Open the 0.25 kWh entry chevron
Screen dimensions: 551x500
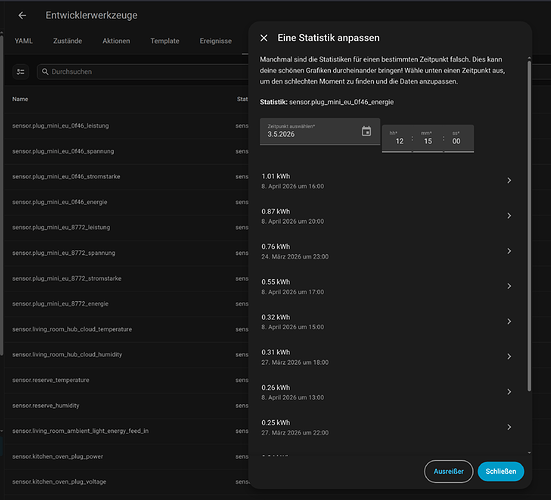pos(509,427)
